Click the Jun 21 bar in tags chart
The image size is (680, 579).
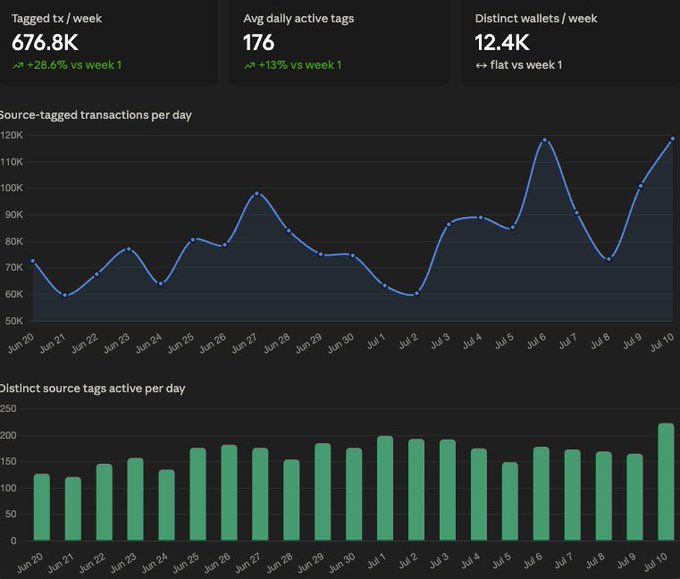pyautogui.click(x=73, y=509)
